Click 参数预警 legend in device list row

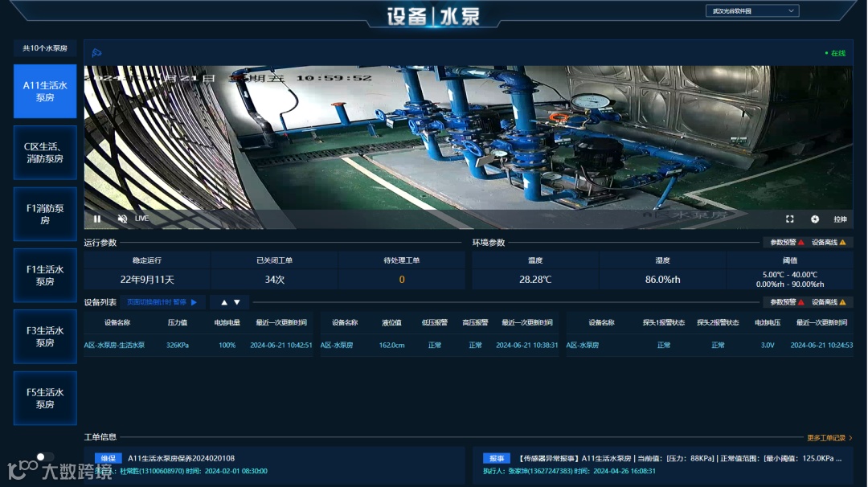(787, 302)
